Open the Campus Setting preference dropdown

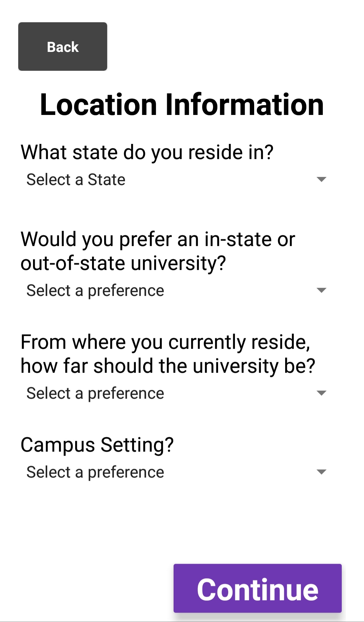177,472
